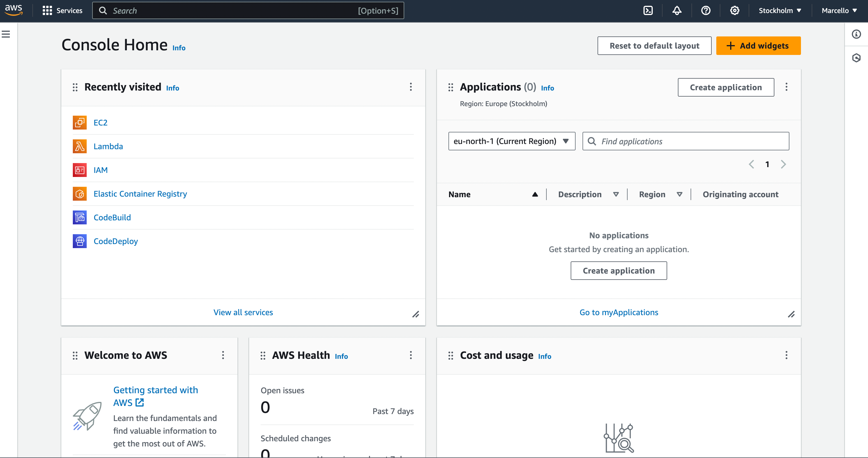
Task: Launch the CloudShell terminal icon
Action: [648, 10]
